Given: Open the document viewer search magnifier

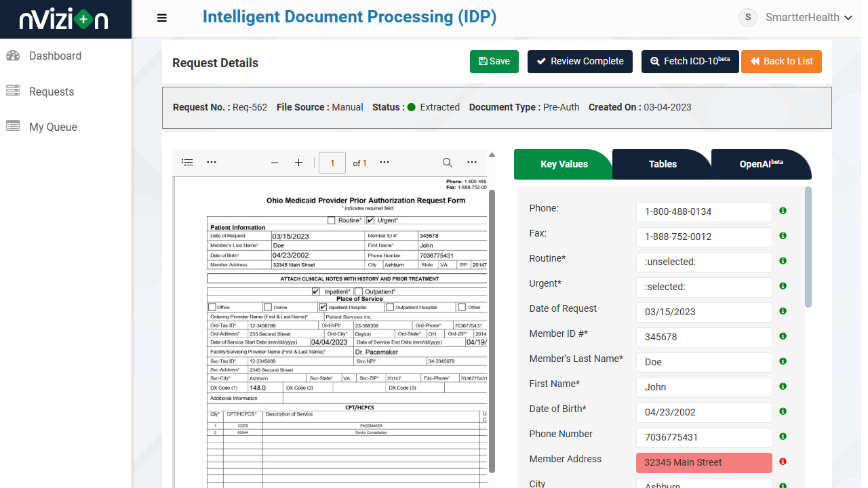Looking at the screenshot, I should [448, 163].
